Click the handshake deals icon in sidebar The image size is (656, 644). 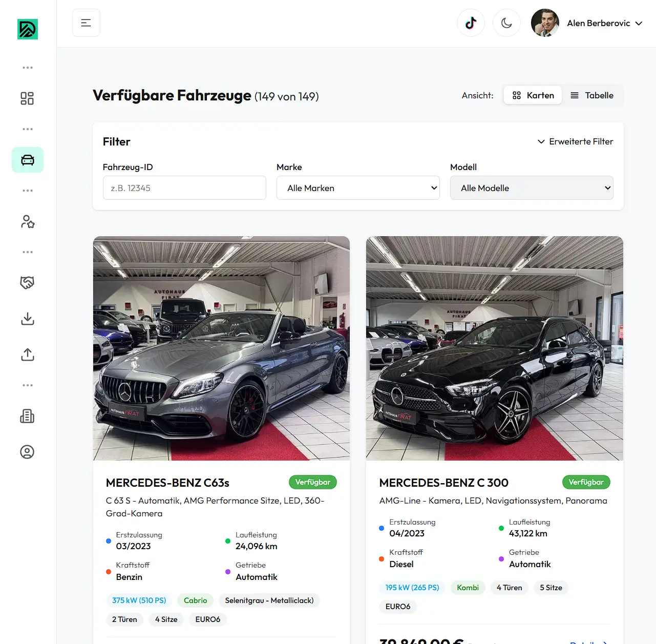(x=27, y=283)
